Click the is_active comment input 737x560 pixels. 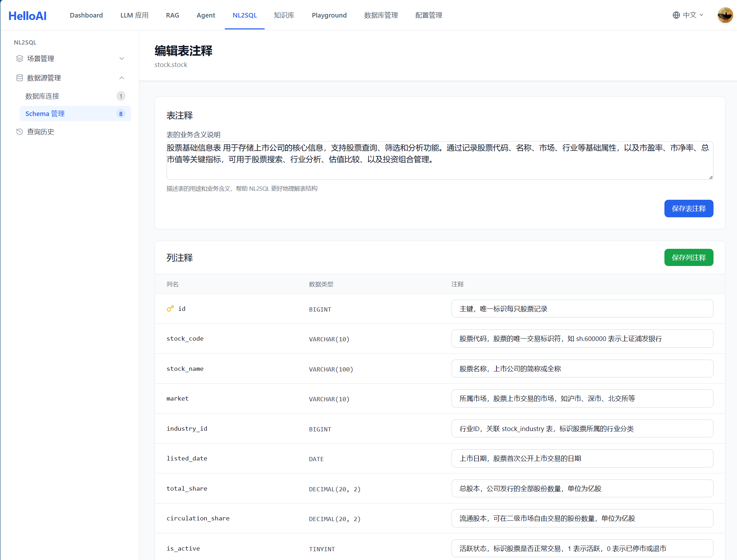click(x=582, y=548)
